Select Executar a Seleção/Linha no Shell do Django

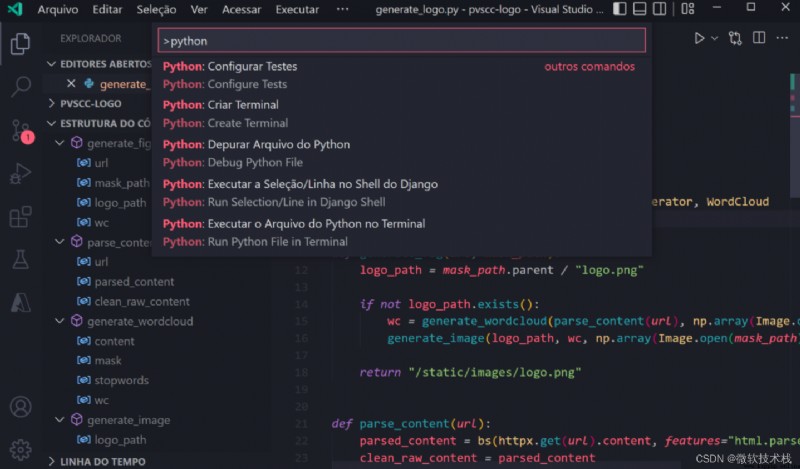tap(402, 193)
